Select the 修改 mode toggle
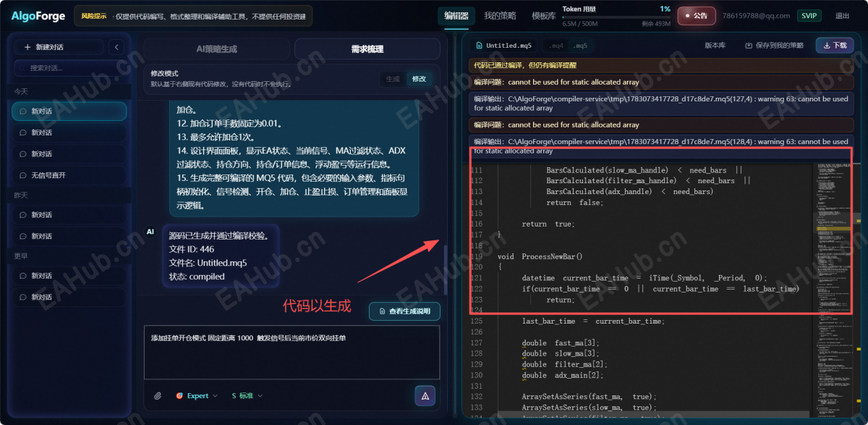Viewport: 868px width, 425px height. coord(420,79)
